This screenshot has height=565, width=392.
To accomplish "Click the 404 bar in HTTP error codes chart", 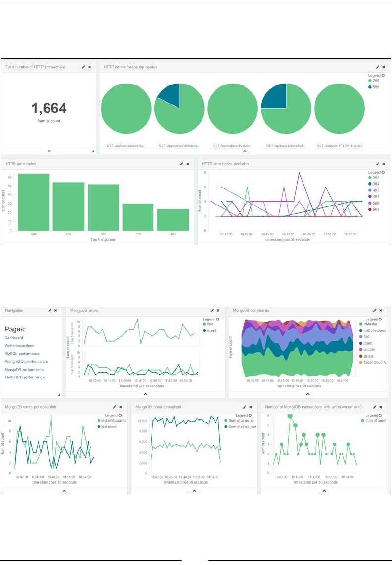I will coord(68,206).
